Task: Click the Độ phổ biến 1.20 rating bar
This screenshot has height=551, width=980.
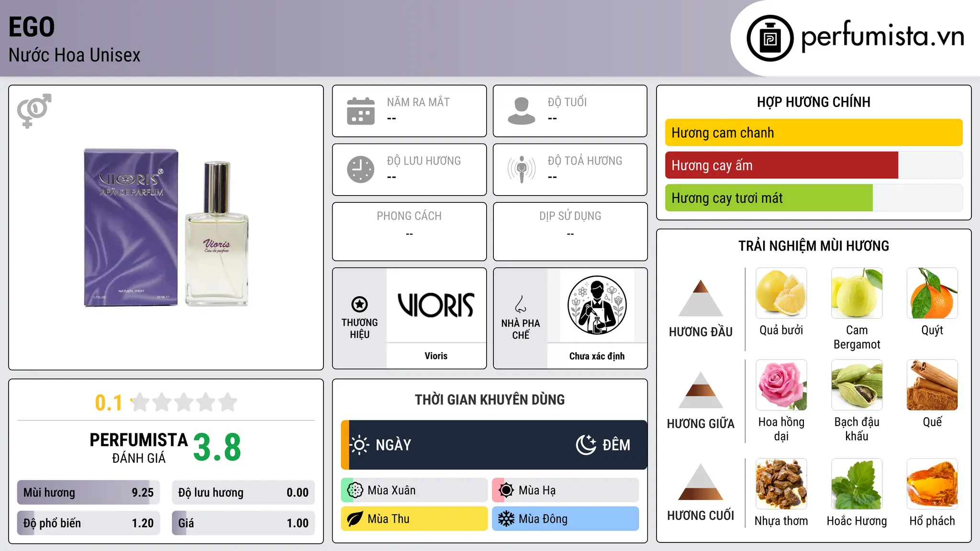Action: (x=89, y=523)
